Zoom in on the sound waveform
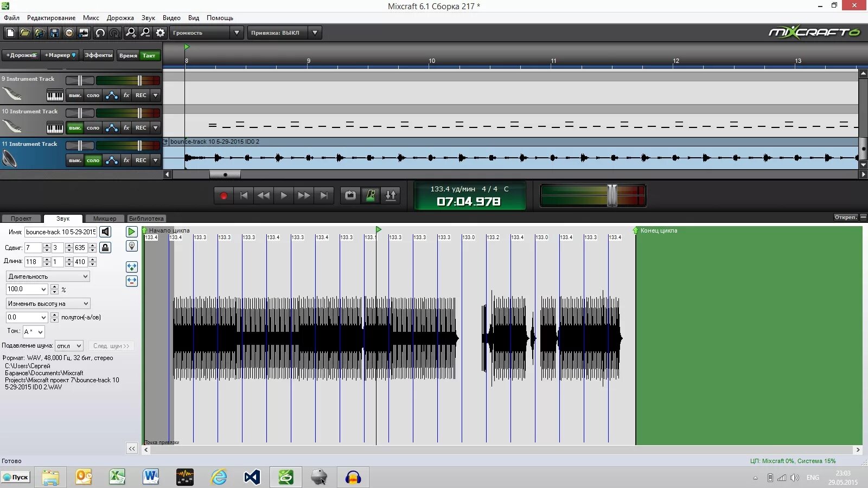Screen dimensions: 868x488 (x=131, y=267)
